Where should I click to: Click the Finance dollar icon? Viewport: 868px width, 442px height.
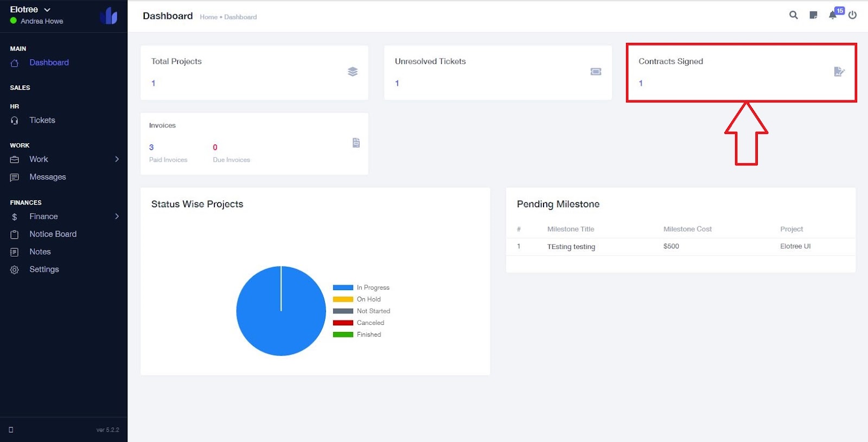(15, 217)
